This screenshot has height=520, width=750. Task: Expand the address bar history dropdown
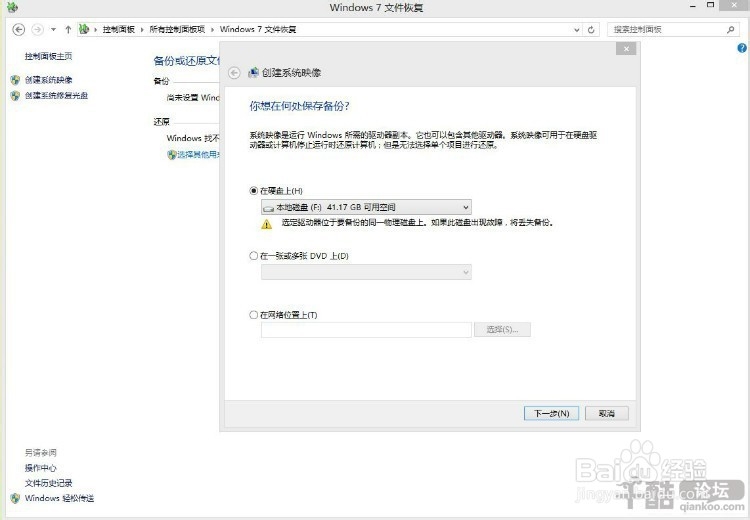(577, 30)
